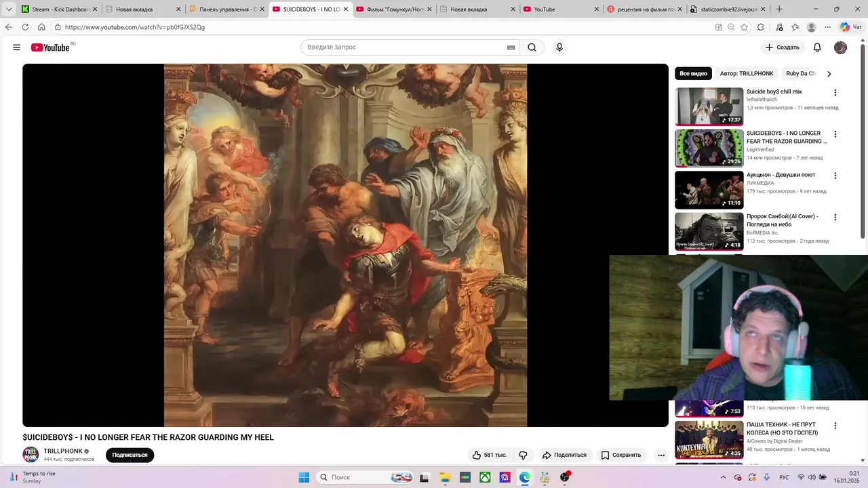Screen dimensions: 868x488
Task: Open more actions for the video
Action: (661, 455)
